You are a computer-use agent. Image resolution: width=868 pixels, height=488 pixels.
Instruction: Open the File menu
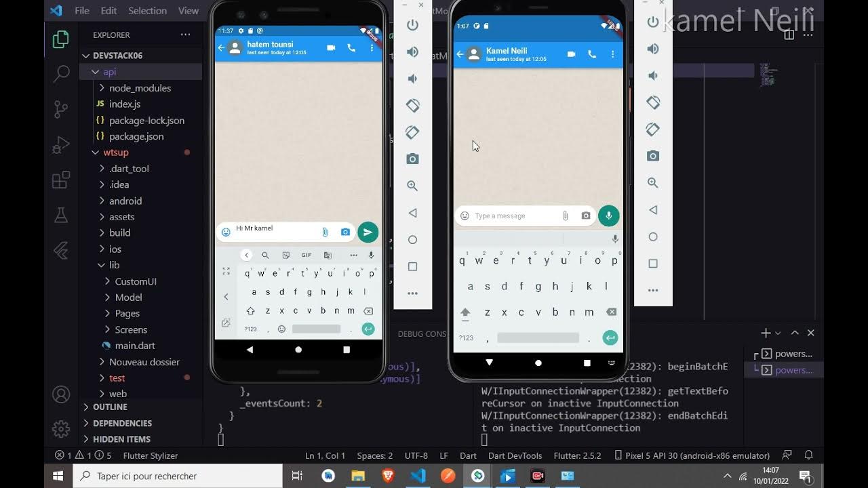click(x=82, y=10)
